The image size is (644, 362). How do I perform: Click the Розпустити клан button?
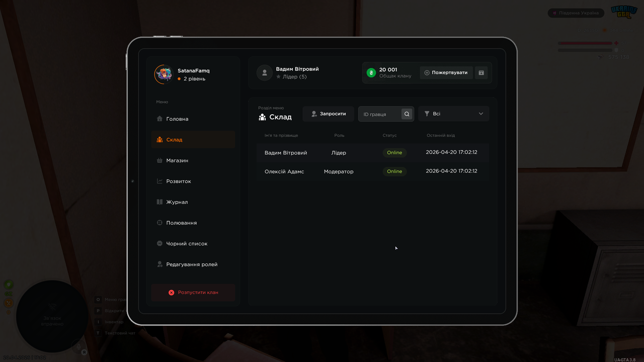[193, 292]
